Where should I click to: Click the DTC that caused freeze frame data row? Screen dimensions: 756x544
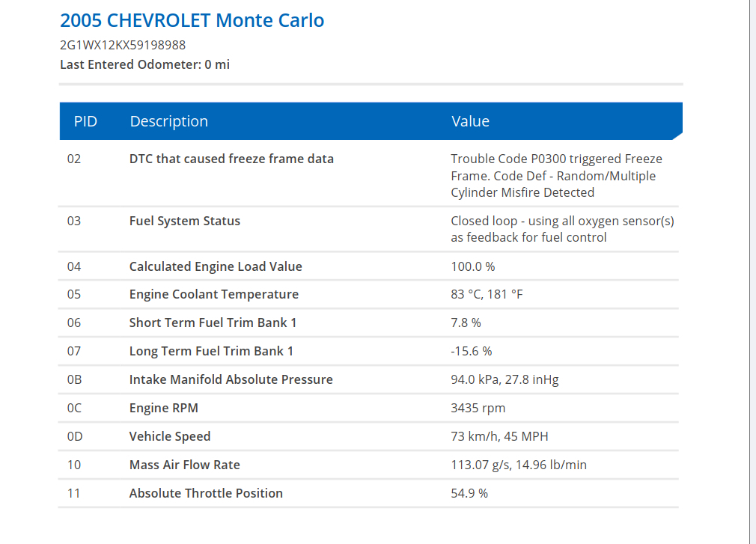pos(231,159)
